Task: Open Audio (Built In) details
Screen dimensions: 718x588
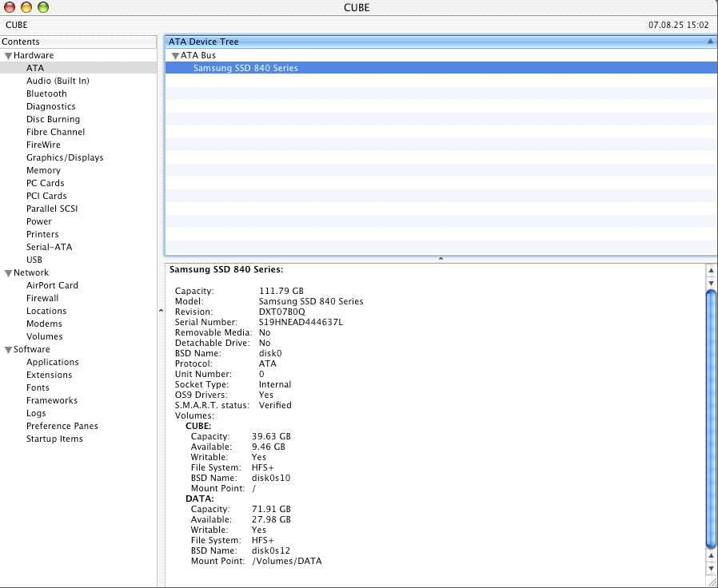Action: pos(58,81)
